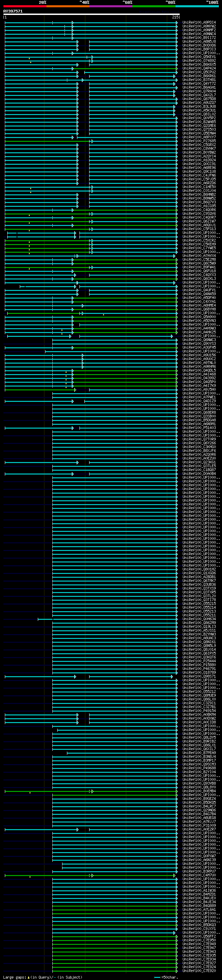The width and height of the screenshot is (222, 980).
Task: Click the purple ~60% identity color segment
Action: (111, 6)
